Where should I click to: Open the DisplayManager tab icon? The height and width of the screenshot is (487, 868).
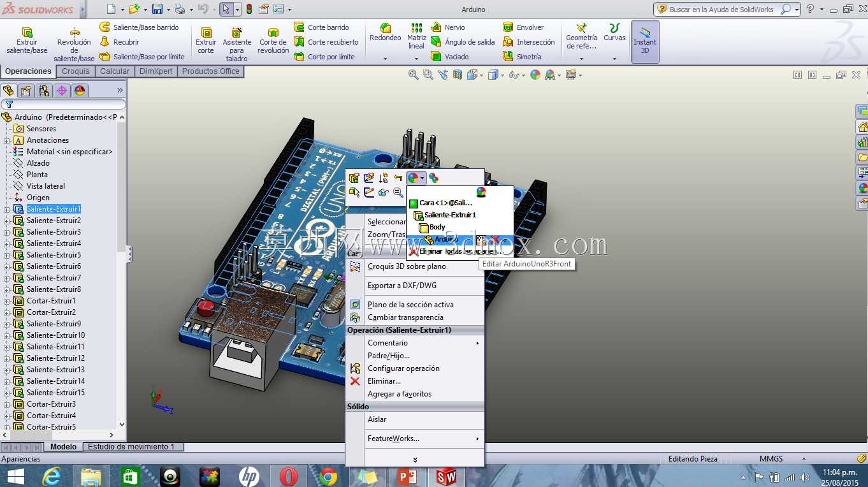[79, 91]
